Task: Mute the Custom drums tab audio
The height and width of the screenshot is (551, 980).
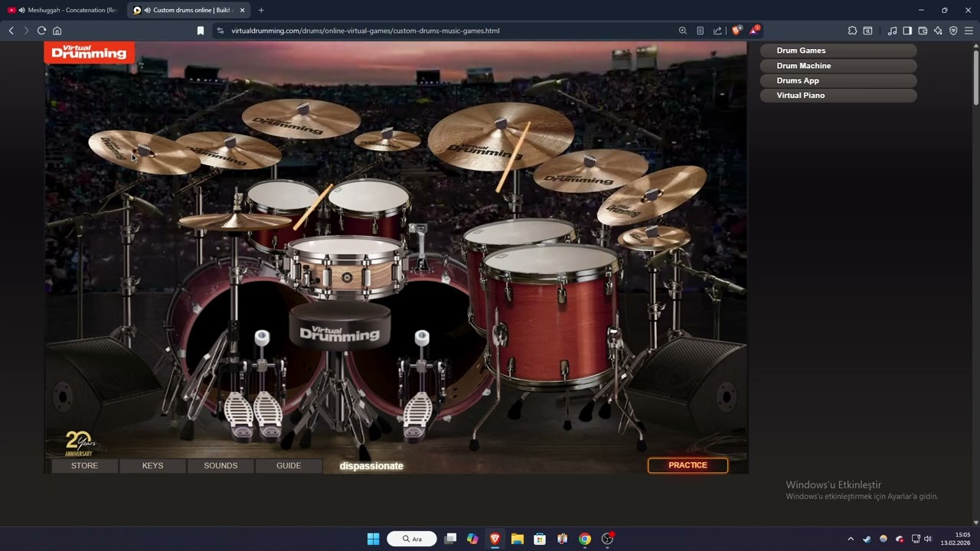Action: [x=147, y=10]
